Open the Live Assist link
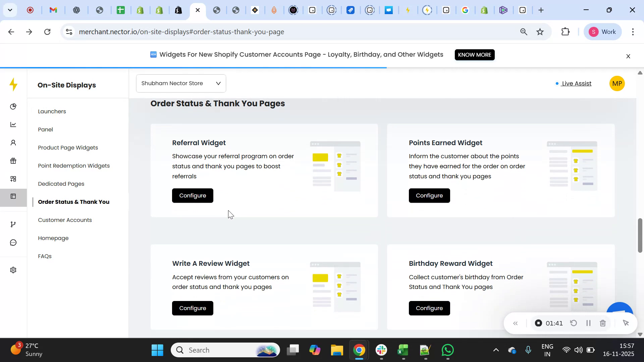This screenshot has height=362, width=644. click(576, 84)
